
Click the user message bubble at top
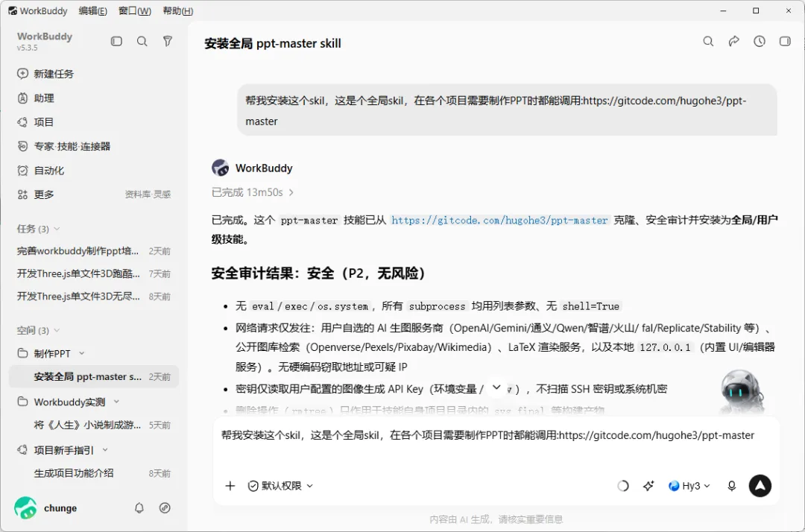click(x=508, y=110)
